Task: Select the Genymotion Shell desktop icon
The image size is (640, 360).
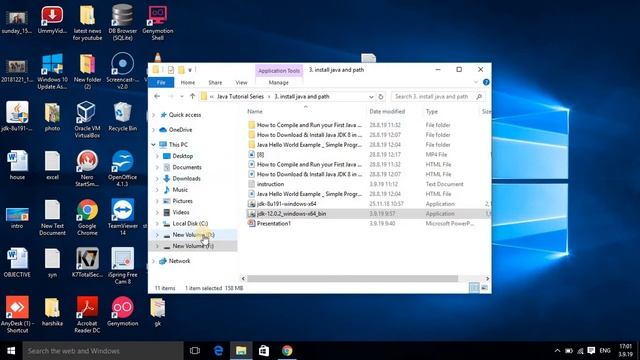Action: click(158, 22)
